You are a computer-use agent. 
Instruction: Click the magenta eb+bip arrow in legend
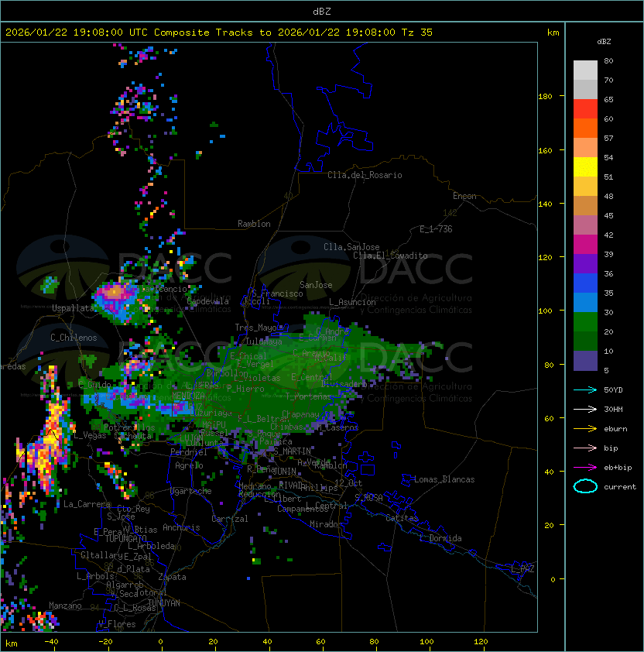pos(585,468)
